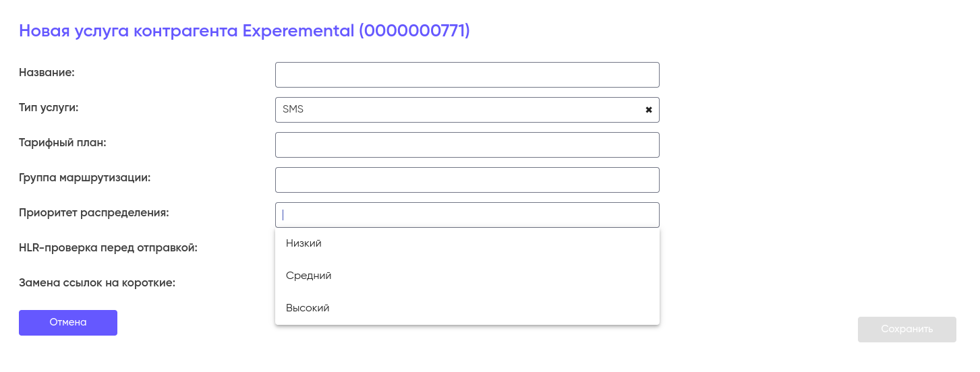Clear the SMS service type selection
Screen dimensions: 980x372
coord(649,110)
